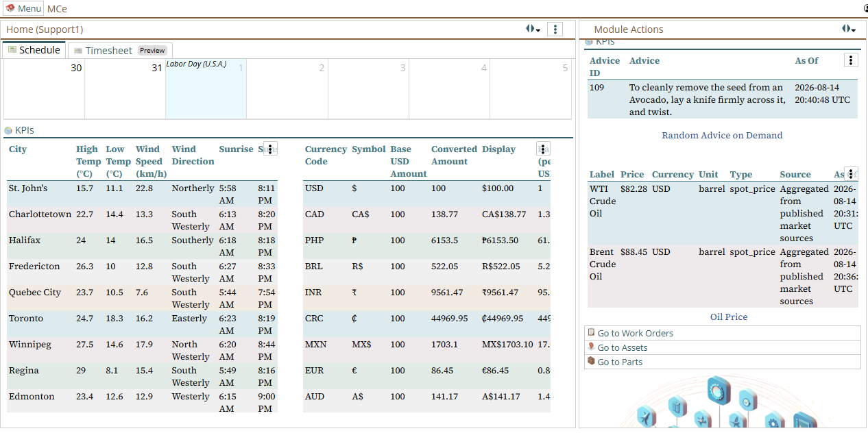Click the Work Orders clipboard icon
868x433 pixels.
[591, 333]
